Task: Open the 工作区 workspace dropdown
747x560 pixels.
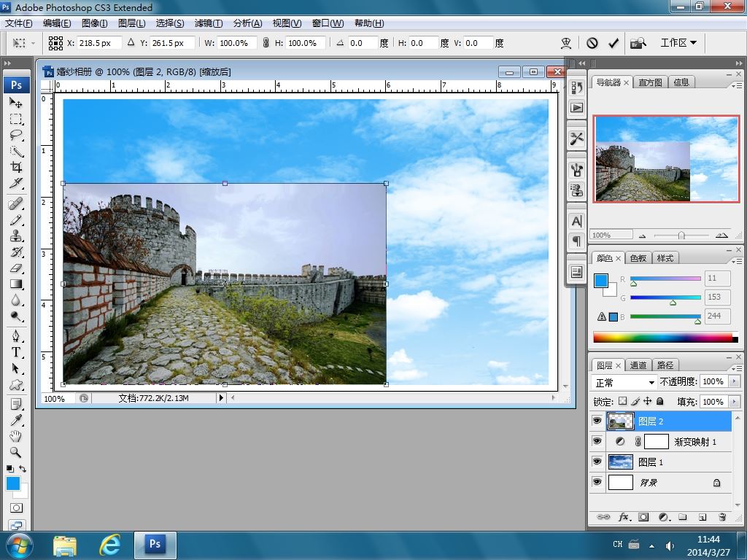Action: pos(678,43)
